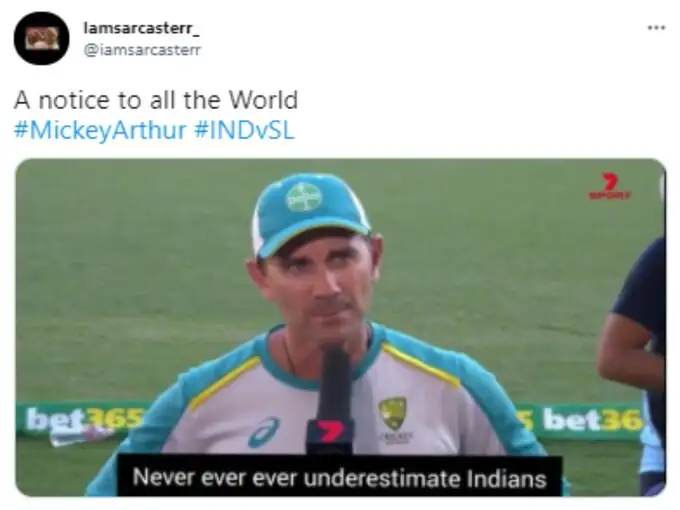This screenshot has height=510, width=680.
Task: Open the Iamsarcasterr_ profile avatar
Action: (x=41, y=39)
